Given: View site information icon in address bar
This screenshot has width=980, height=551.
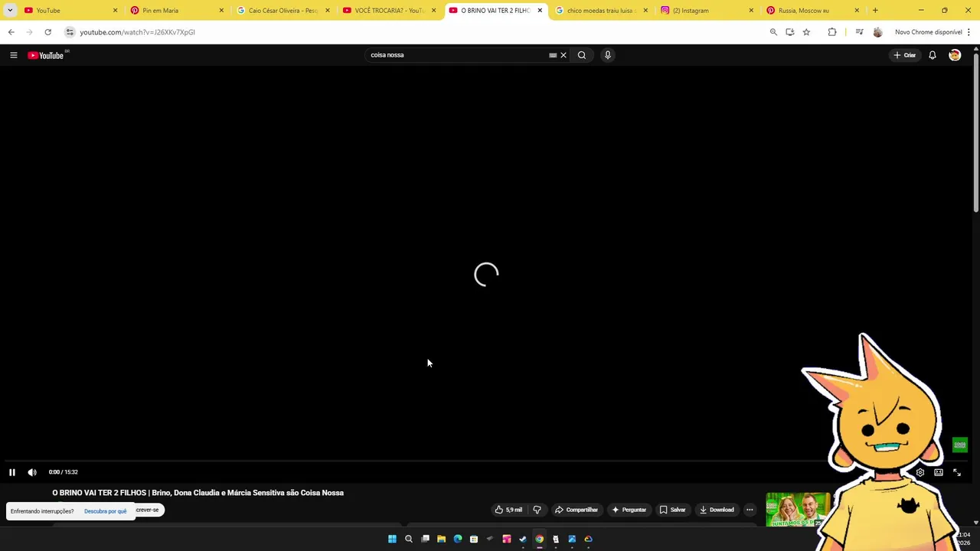Looking at the screenshot, I should coord(70,32).
